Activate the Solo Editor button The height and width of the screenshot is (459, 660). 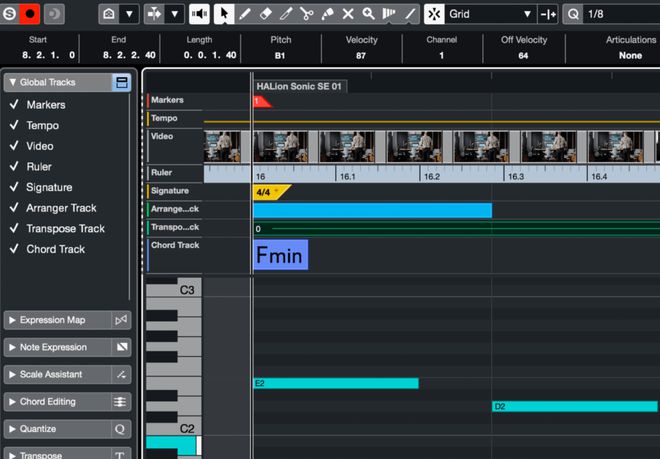tap(10, 14)
